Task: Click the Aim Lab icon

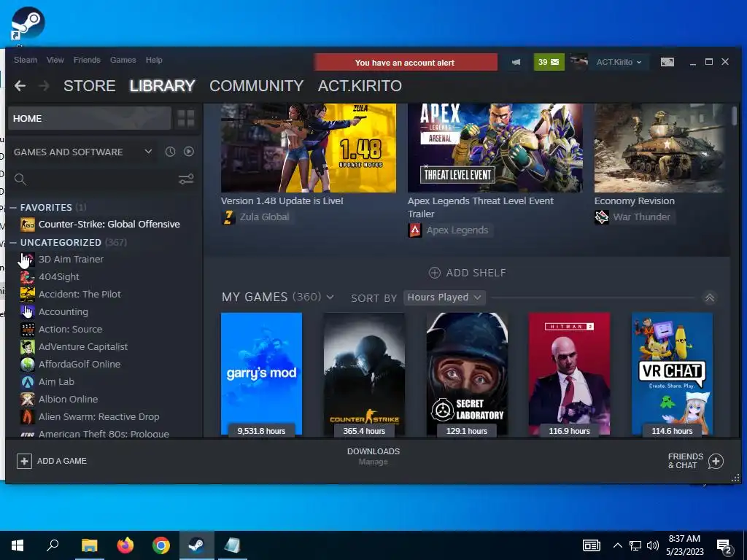Action: coord(28,382)
